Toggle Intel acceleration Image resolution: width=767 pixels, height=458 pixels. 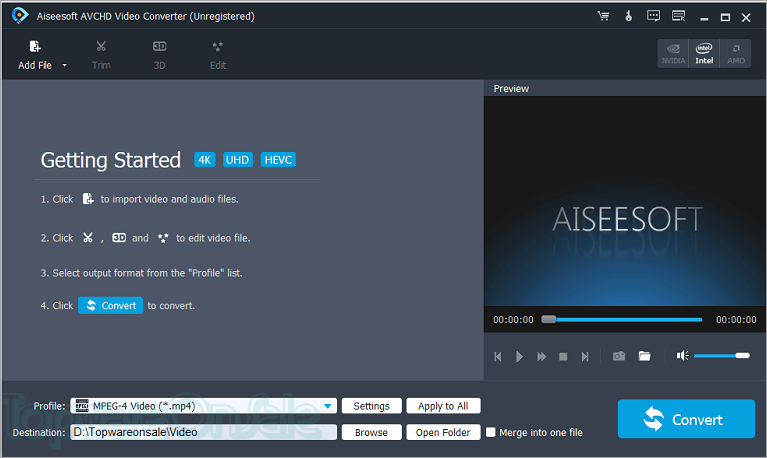[704, 54]
